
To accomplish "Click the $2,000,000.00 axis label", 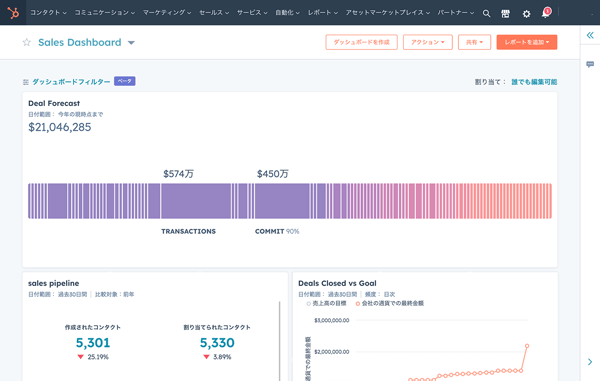I will [x=331, y=352].
